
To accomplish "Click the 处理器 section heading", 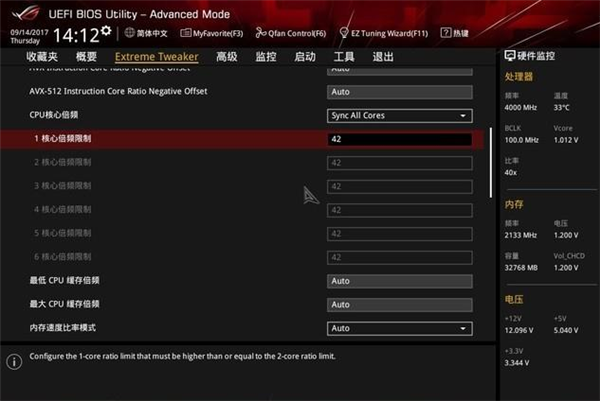I will click(x=518, y=77).
